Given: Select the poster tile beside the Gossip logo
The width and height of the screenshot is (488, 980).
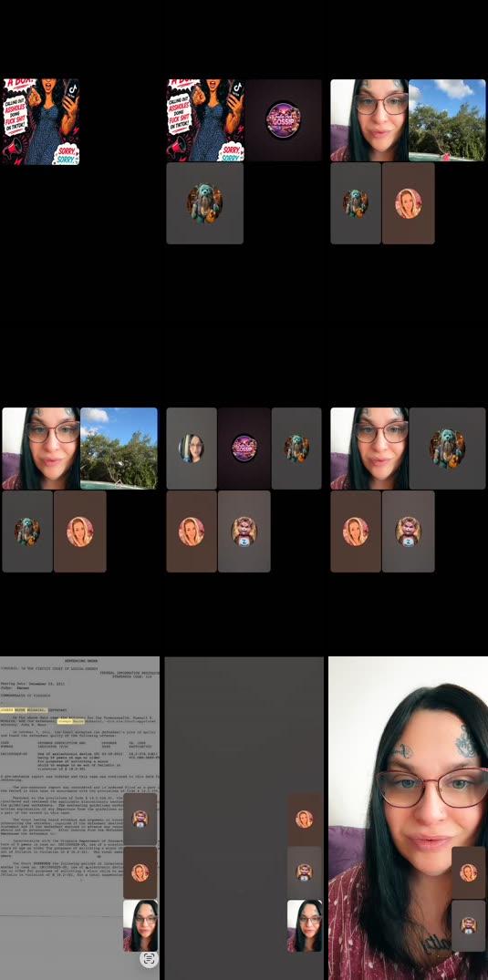Looking at the screenshot, I should [x=206, y=120].
